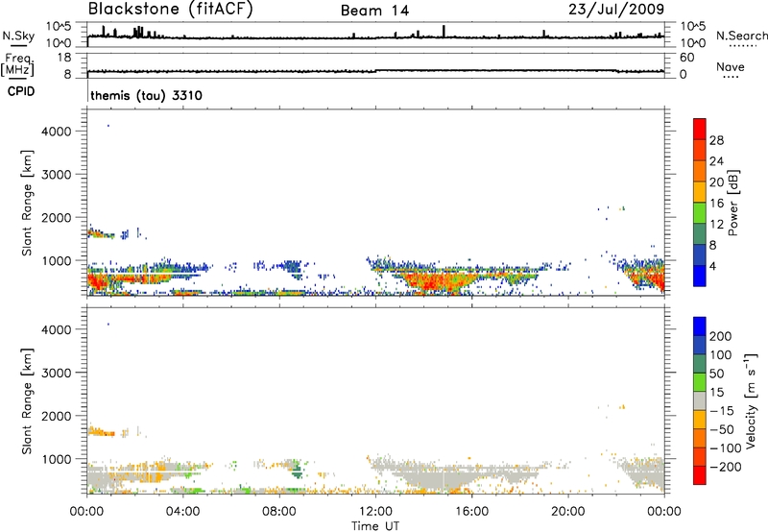Click the blue bottom segment of the power colorbar
The height and width of the screenshot is (532, 768).
[x=700, y=276]
